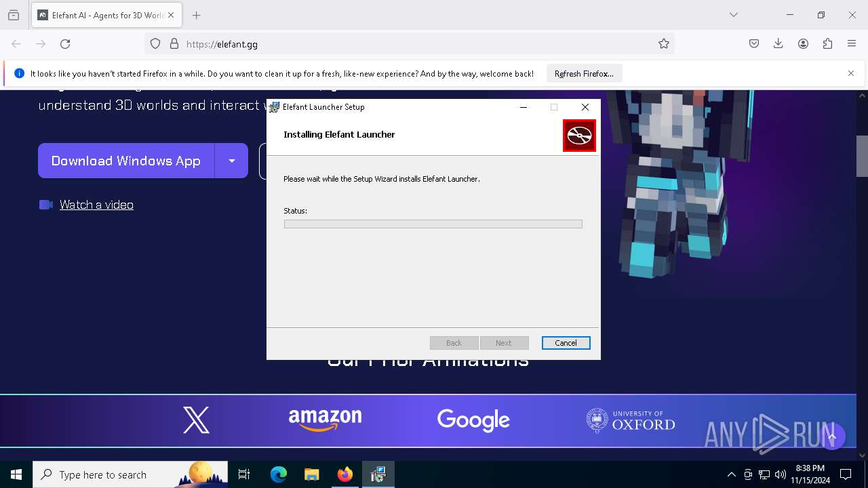
Task: Open the Firefox account icon
Action: pyautogui.click(x=803, y=44)
